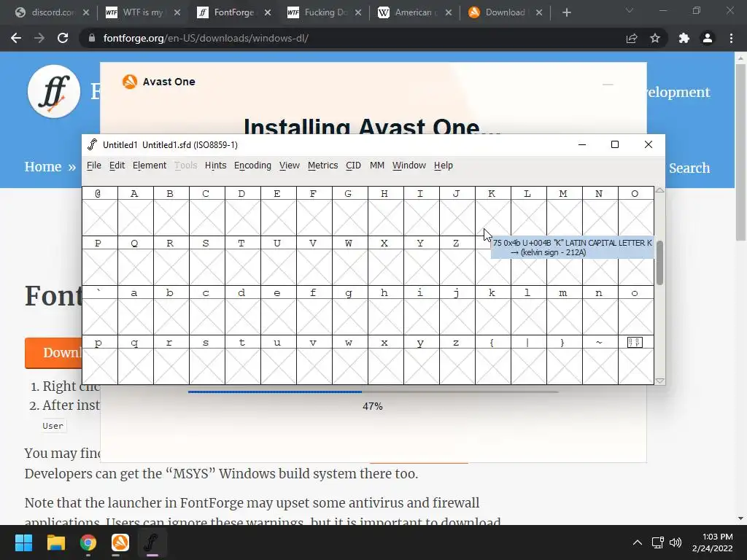Share this page via address bar icon
Screen dimensions: 747x560
(x=632, y=38)
